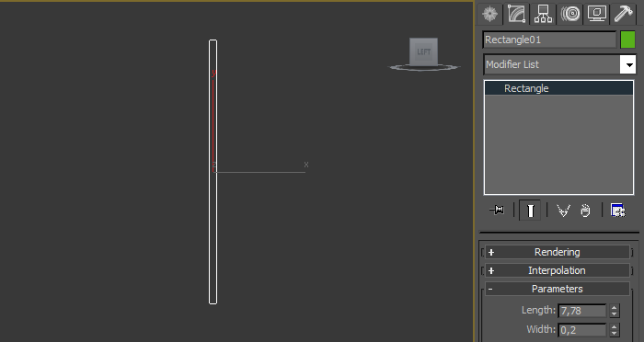Click the X axis of the gizmo
This screenshot has width=644, height=342.
click(x=260, y=172)
